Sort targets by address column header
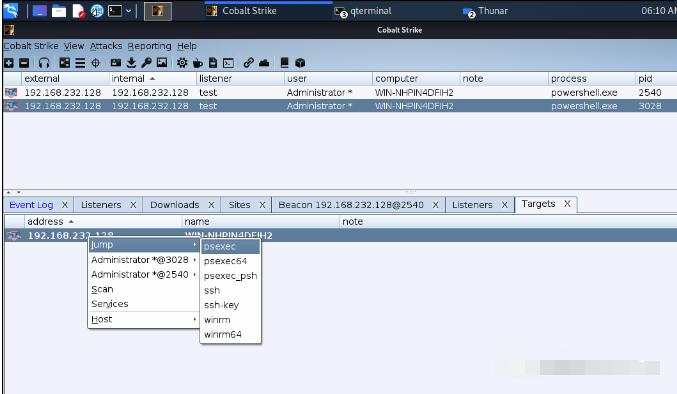Image resolution: width=677 pixels, height=394 pixels. click(x=103, y=221)
